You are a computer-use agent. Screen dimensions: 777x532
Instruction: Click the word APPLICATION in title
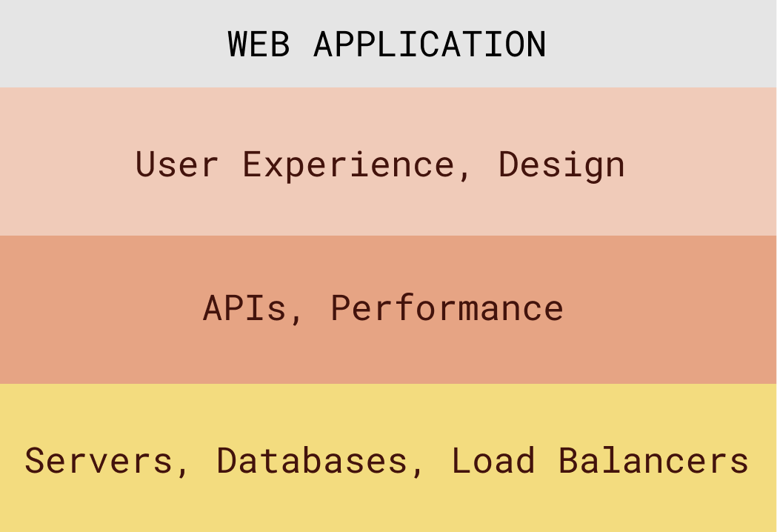pyautogui.click(x=430, y=44)
